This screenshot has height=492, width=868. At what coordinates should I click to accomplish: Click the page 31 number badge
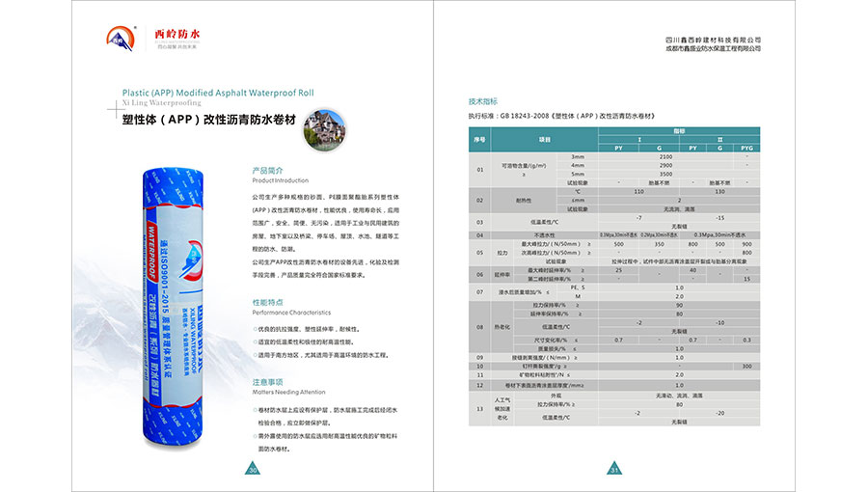pos(613,470)
